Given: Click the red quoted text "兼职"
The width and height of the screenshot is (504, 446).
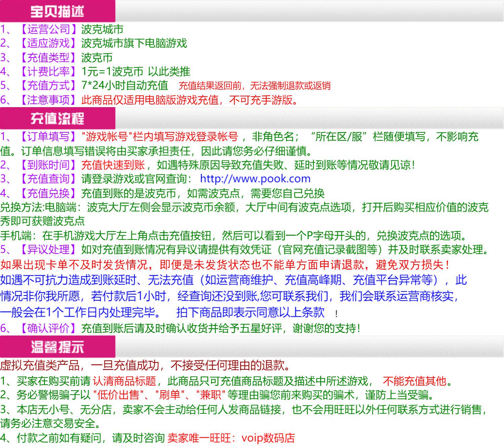Looking at the screenshot, I should (x=211, y=395).
